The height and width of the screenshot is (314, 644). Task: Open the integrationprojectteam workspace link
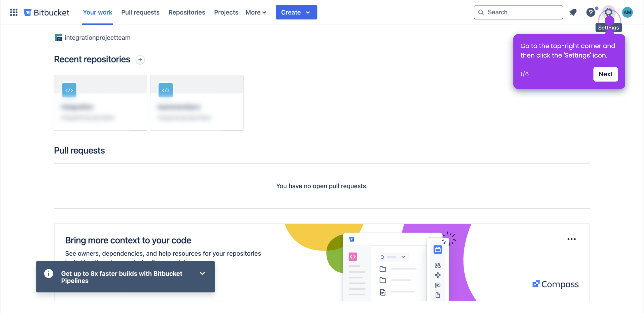97,38
